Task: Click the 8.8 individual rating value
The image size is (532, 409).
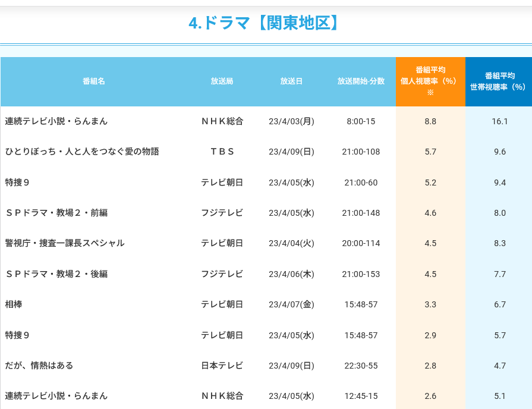Action: (x=430, y=121)
